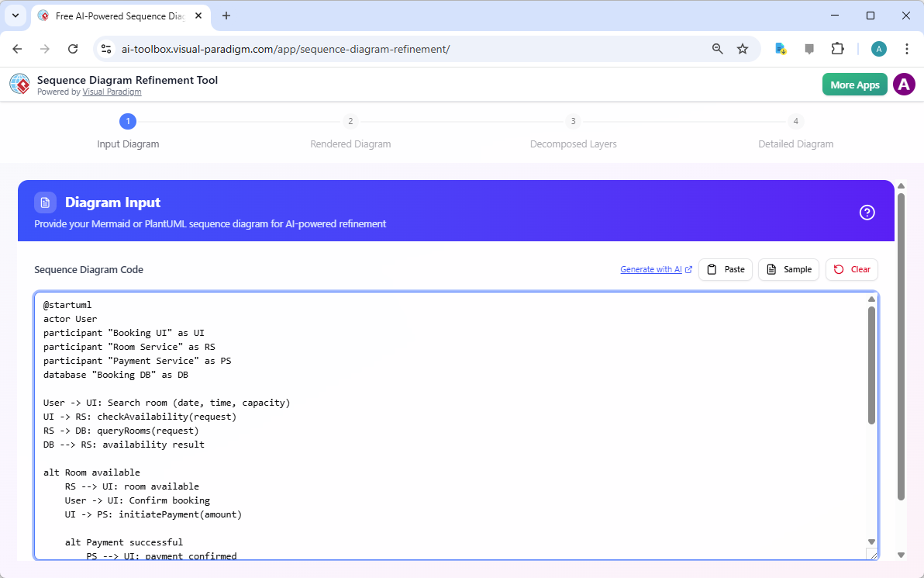Screen dimensions: 924x578
Task: Open the help question-mark icon
Action: point(867,211)
